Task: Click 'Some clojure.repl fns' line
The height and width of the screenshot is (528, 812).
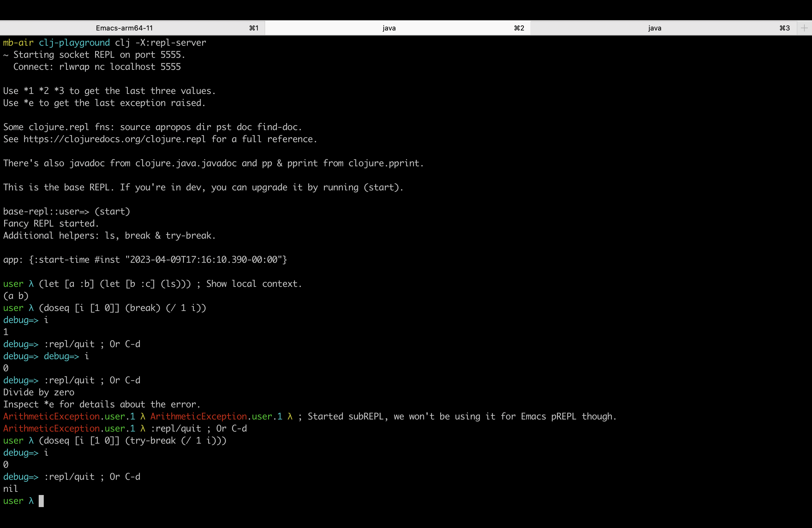Action: tap(153, 127)
